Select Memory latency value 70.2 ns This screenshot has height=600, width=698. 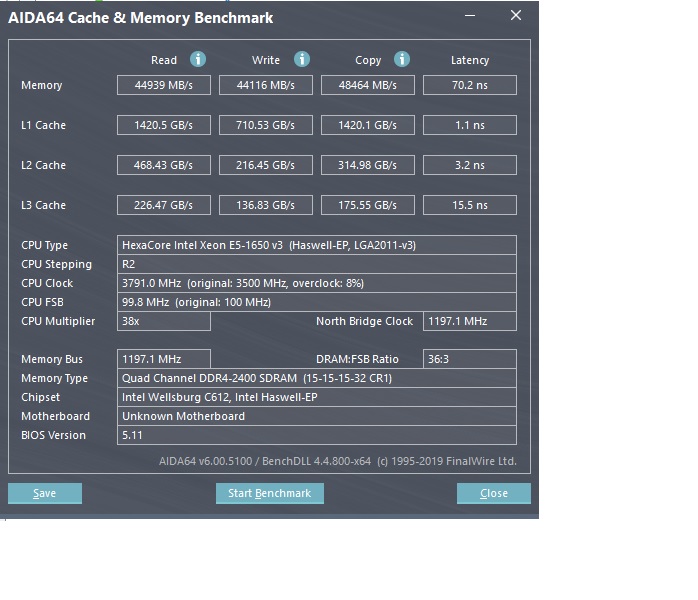[470, 85]
